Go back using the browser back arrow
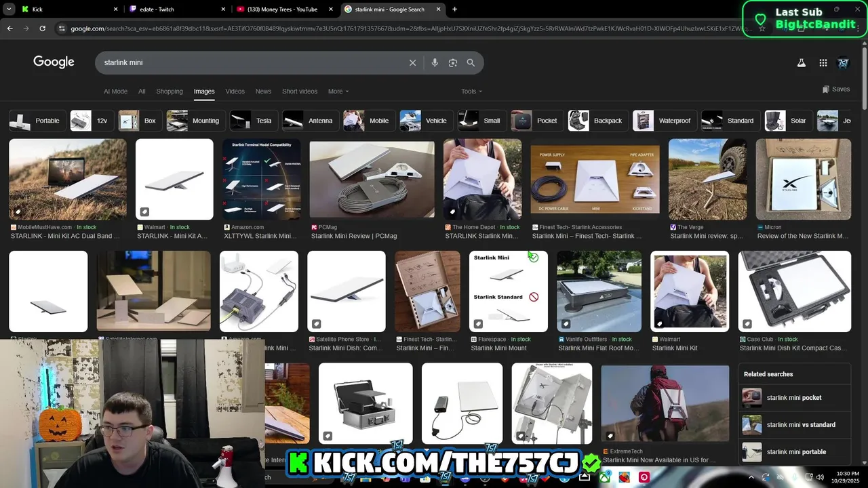 point(9,28)
